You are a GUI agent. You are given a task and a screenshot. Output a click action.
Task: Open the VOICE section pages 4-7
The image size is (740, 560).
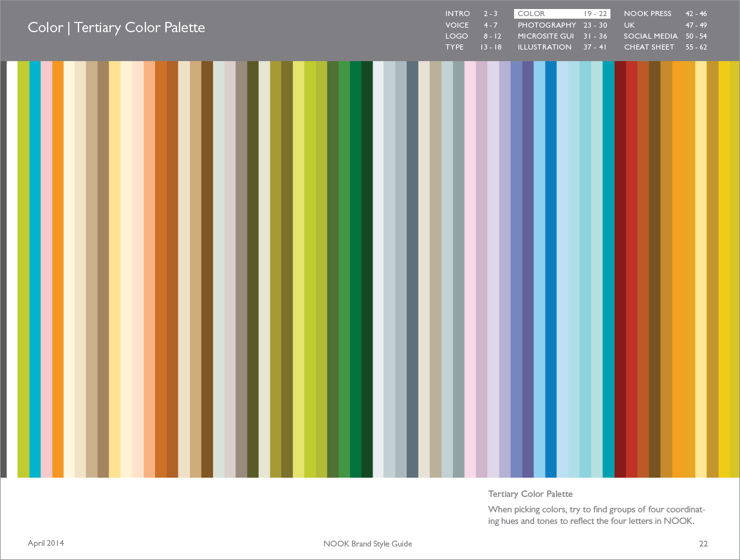pos(458,25)
